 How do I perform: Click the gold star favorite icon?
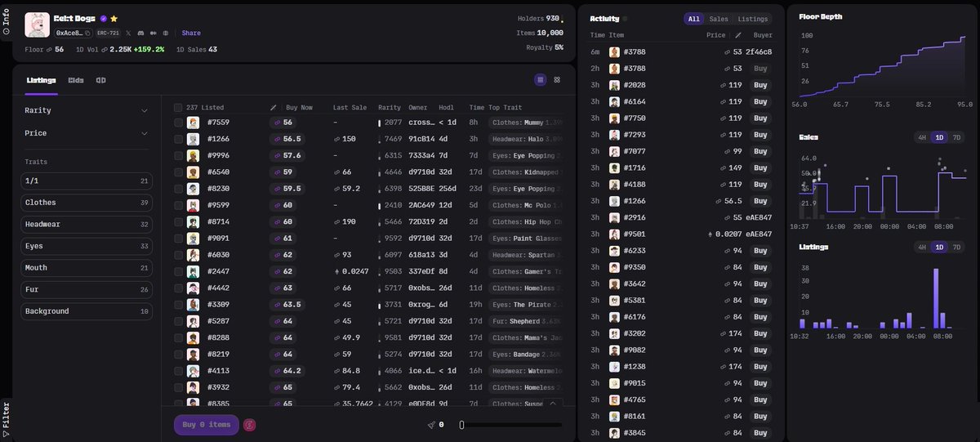[114, 18]
